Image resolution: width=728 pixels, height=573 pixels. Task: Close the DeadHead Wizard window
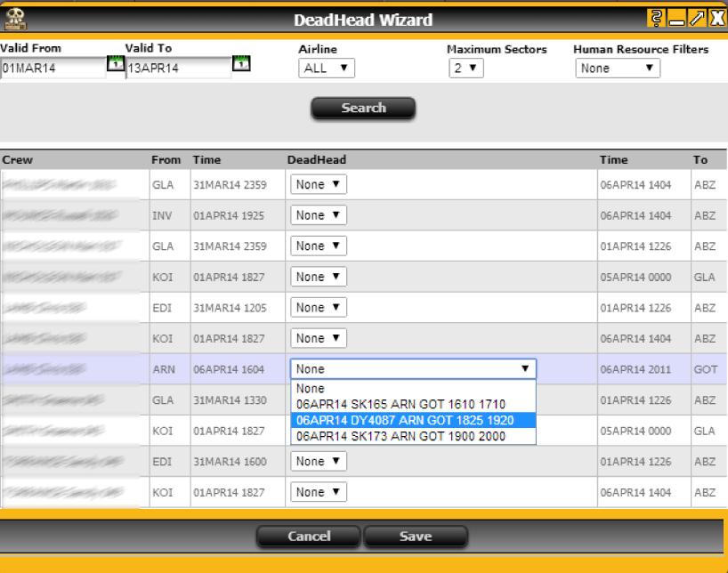(x=717, y=19)
